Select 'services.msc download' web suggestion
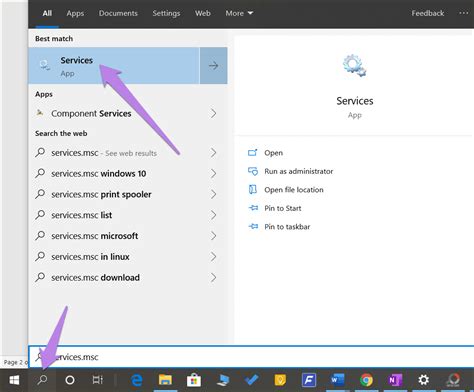The image size is (474, 392). (95, 278)
